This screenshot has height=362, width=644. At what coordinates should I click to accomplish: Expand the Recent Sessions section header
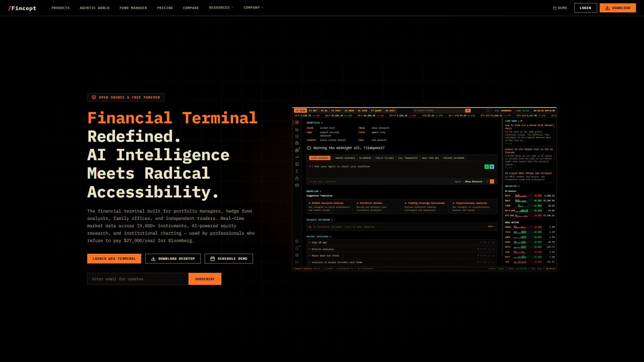point(318,237)
